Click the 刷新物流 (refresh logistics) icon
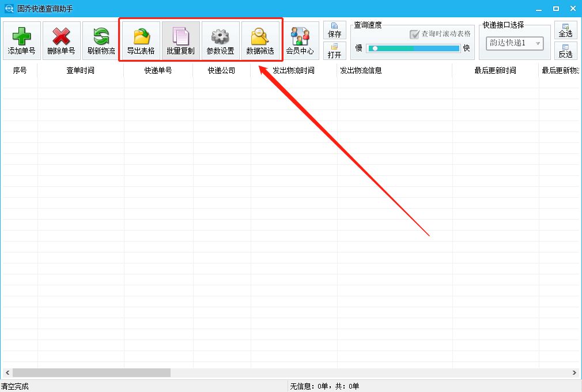 [100, 40]
